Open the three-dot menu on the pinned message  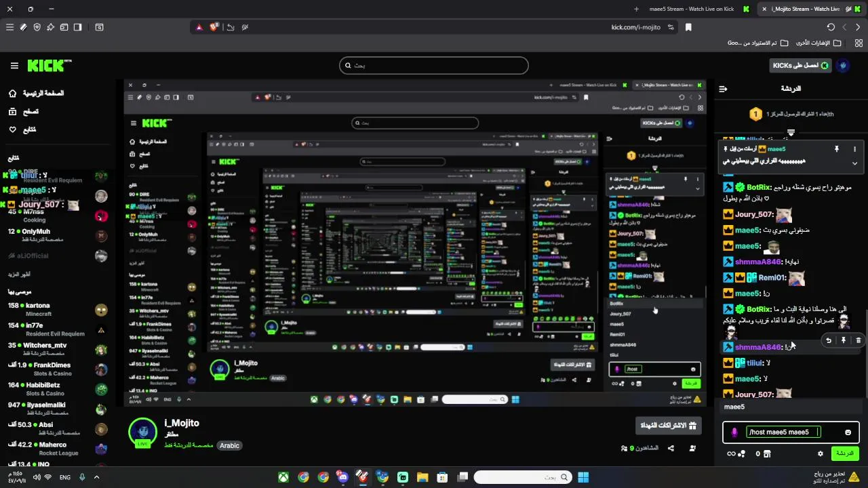point(854,149)
